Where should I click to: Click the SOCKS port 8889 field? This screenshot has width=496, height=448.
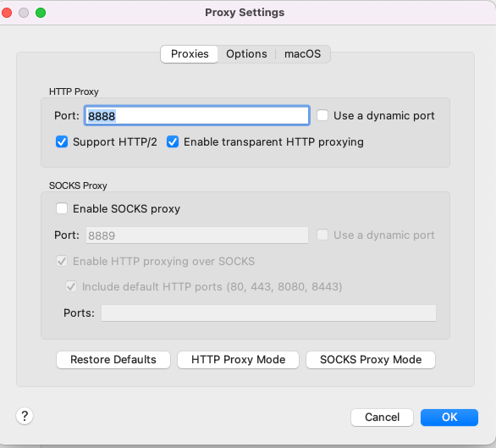tap(196, 235)
